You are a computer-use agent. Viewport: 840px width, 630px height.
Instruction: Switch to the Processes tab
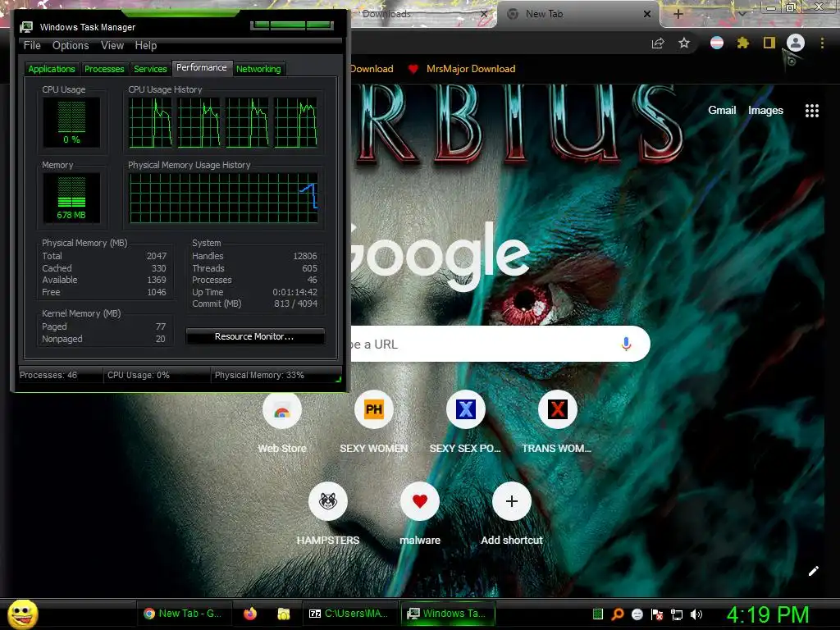(x=104, y=69)
